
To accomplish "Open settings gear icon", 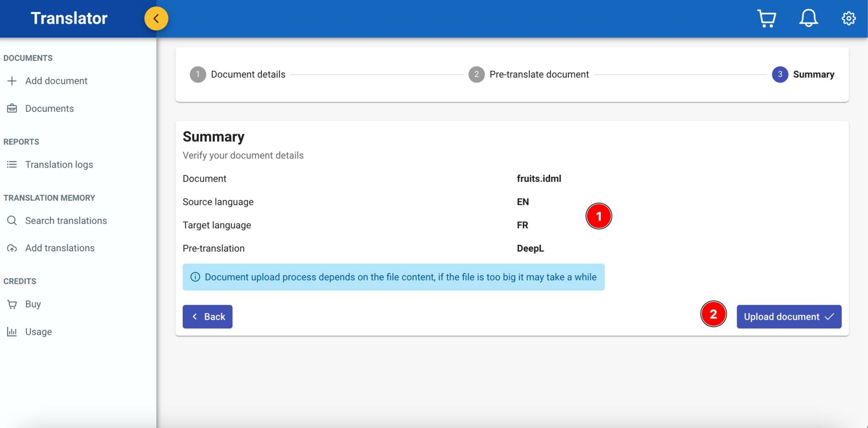I will [x=849, y=19].
